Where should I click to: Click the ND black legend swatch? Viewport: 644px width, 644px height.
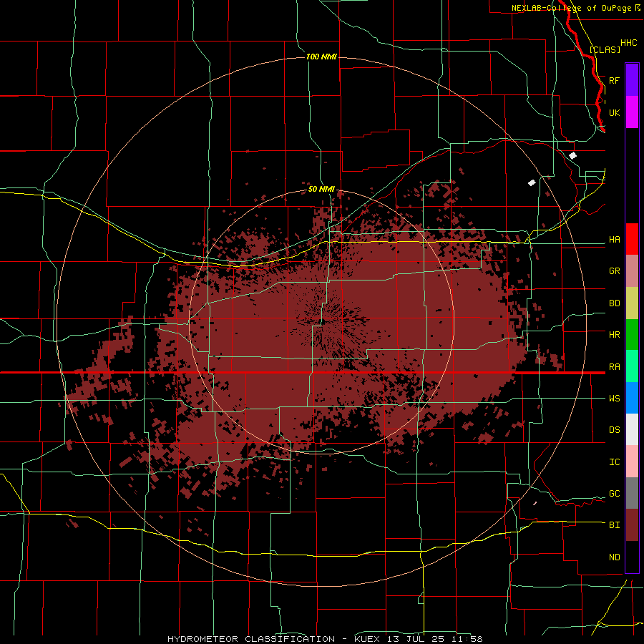click(632, 557)
